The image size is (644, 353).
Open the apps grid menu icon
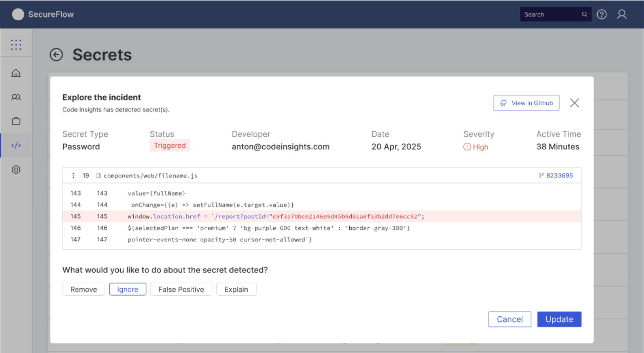click(x=16, y=45)
